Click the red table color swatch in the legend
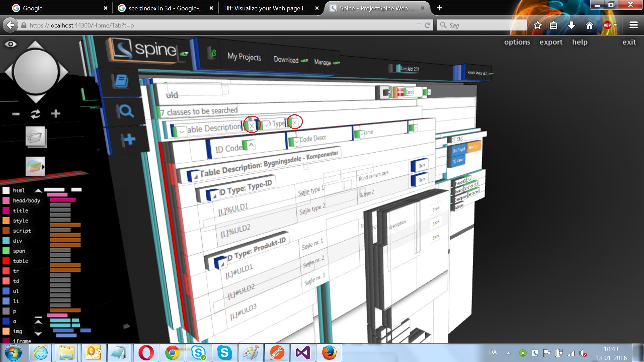This screenshot has height=362, width=644. click(6, 261)
